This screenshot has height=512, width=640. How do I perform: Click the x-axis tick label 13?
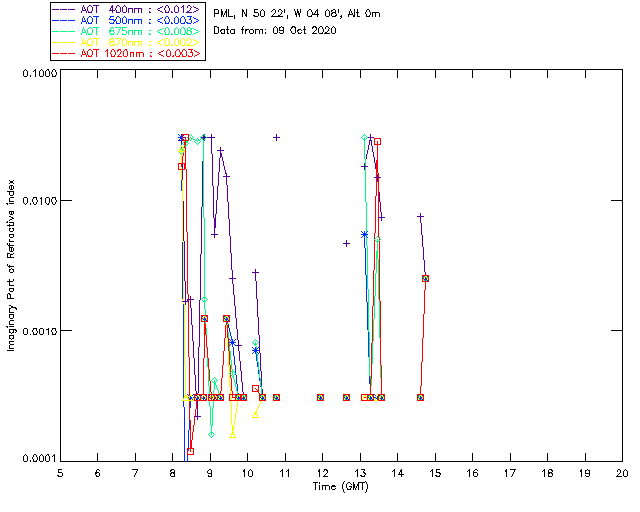[360, 473]
